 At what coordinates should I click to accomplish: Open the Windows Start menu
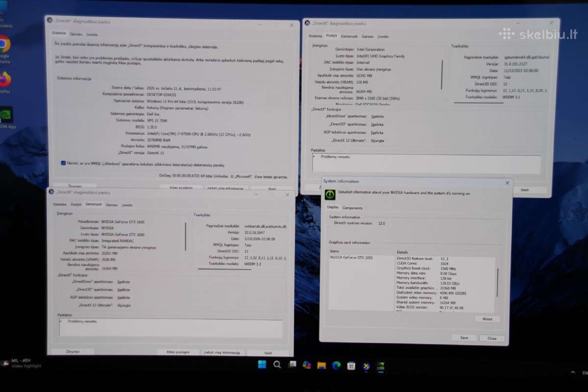pos(262,365)
